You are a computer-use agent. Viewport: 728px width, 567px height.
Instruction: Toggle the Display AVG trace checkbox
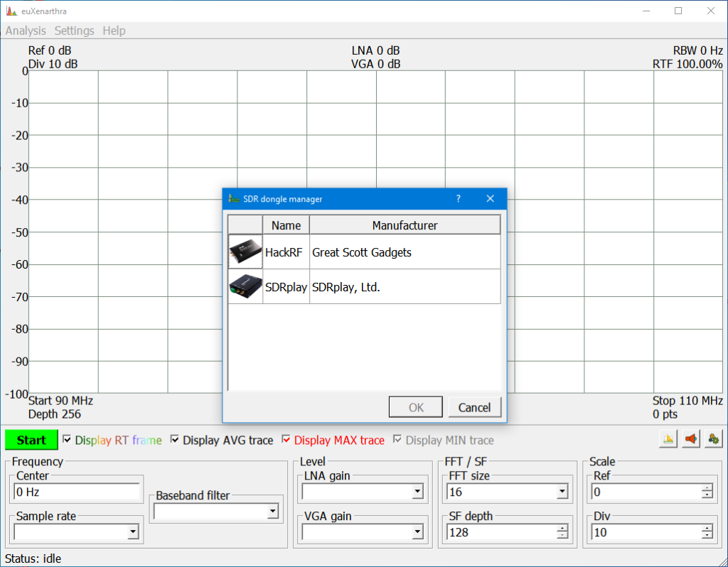coord(175,439)
